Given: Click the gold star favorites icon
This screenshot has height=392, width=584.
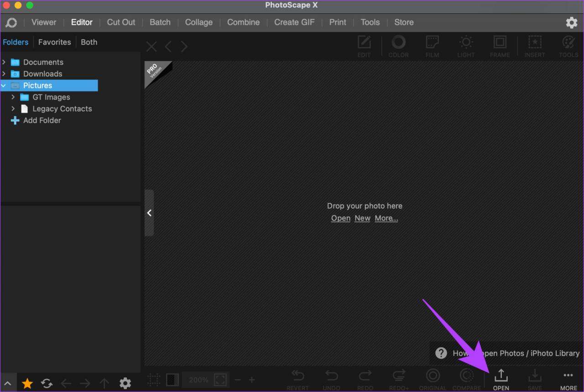Looking at the screenshot, I should (27, 383).
